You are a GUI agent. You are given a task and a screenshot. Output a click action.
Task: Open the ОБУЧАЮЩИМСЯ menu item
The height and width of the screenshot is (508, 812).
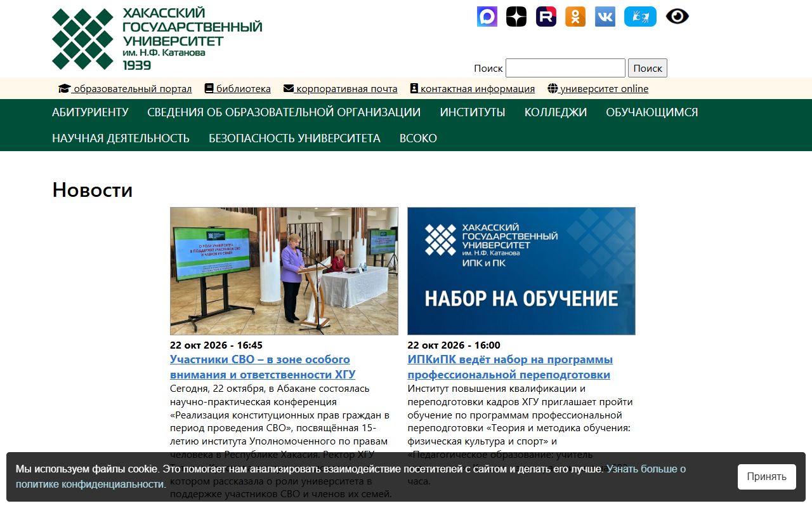pos(652,112)
